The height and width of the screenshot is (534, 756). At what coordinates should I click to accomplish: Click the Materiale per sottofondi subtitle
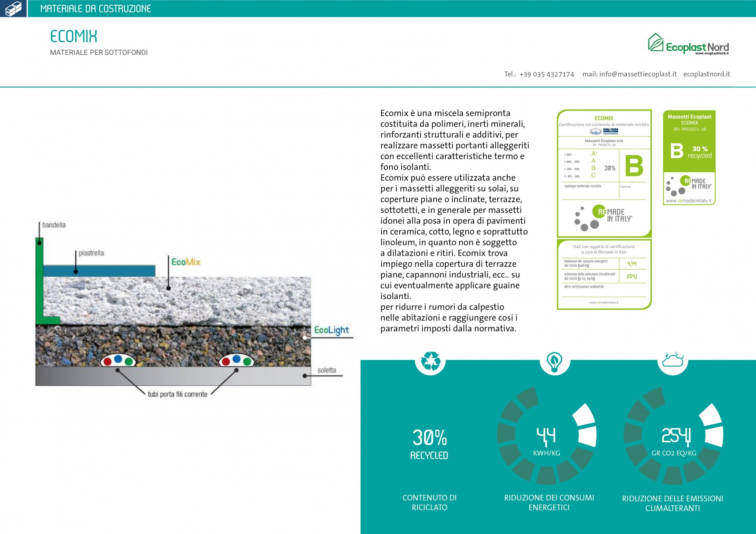tap(99, 52)
